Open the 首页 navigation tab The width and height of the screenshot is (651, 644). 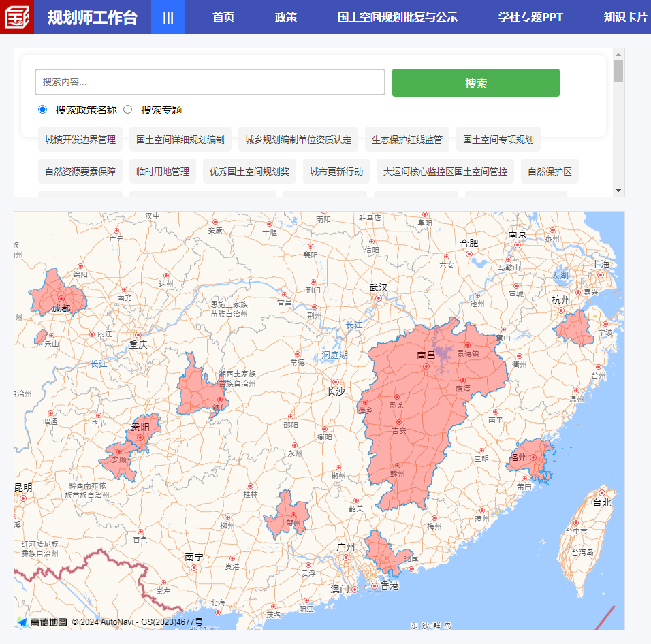pyautogui.click(x=223, y=18)
